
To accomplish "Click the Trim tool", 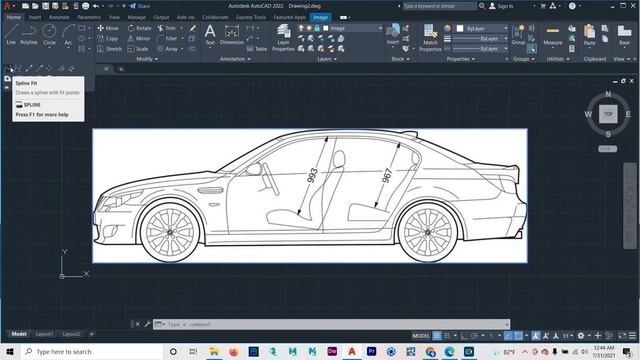I will [x=167, y=28].
